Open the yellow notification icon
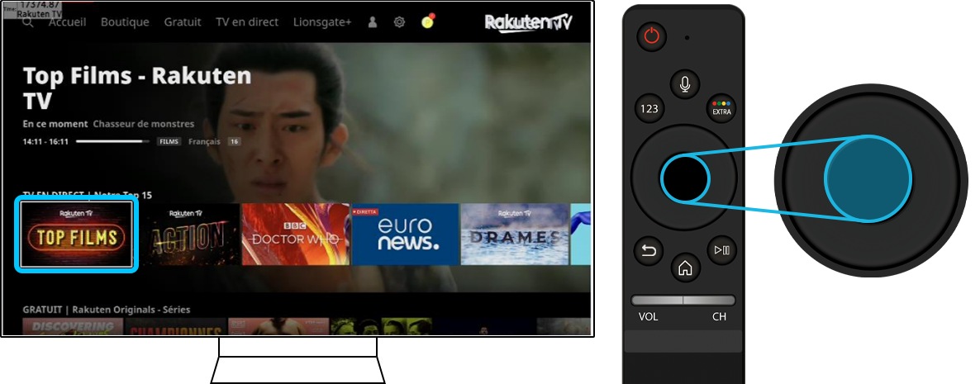980x384 pixels. [428, 21]
